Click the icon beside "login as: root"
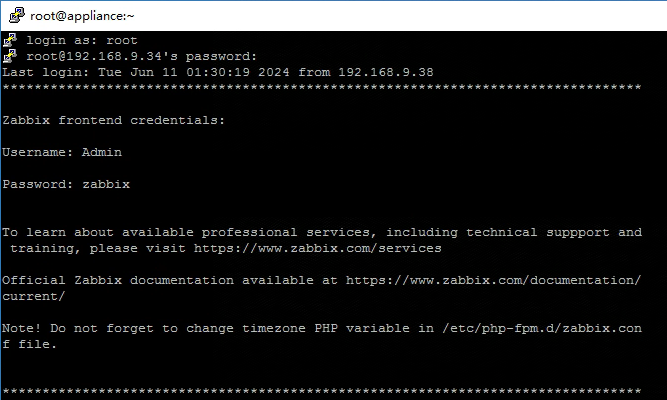 click(10, 40)
